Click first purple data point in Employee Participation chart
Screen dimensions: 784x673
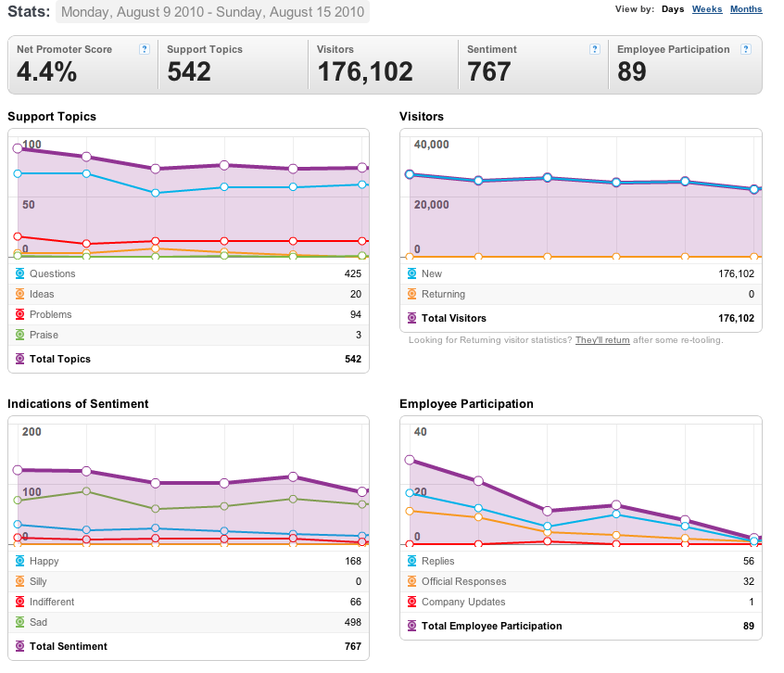click(x=410, y=460)
